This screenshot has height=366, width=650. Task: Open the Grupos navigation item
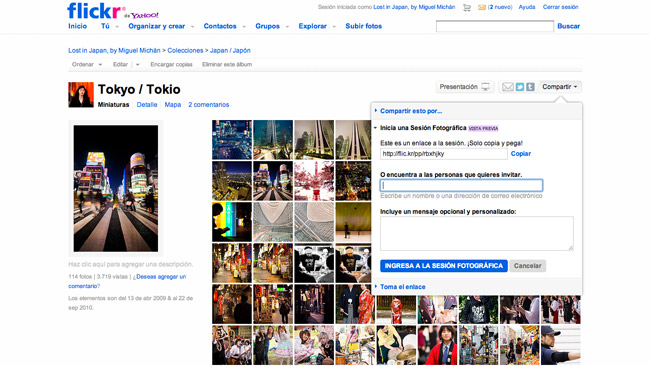(x=267, y=26)
